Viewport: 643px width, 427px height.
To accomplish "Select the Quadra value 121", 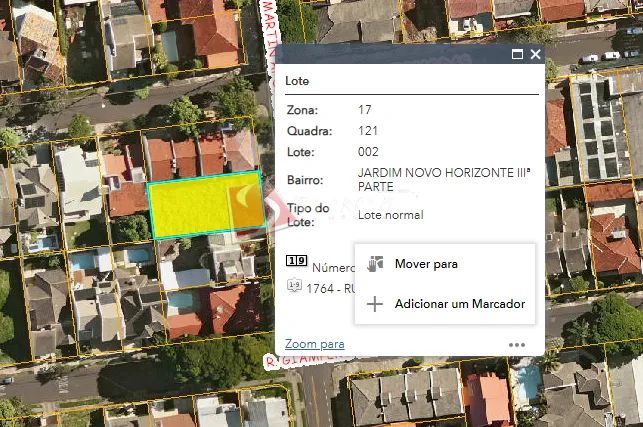I will click(x=367, y=131).
